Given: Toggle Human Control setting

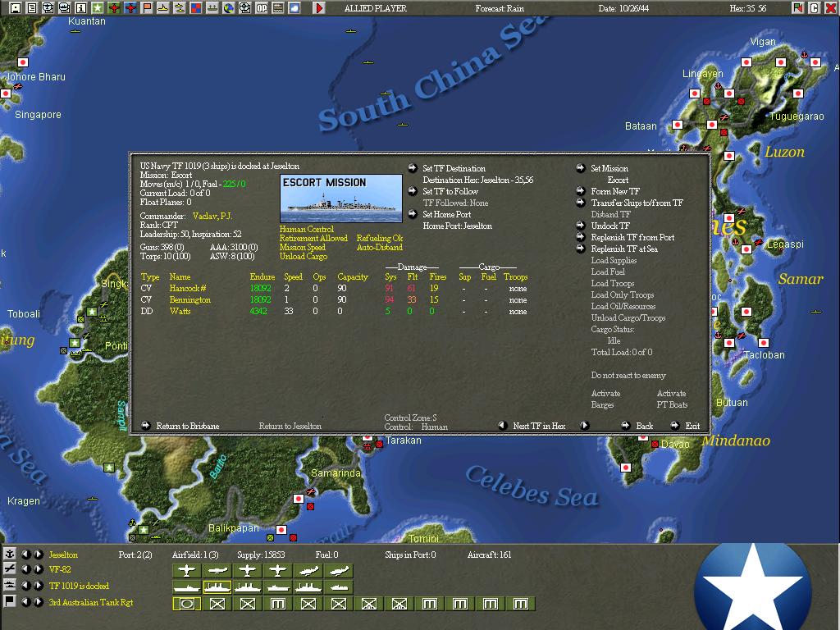Looking at the screenshot, I should 307,230.
